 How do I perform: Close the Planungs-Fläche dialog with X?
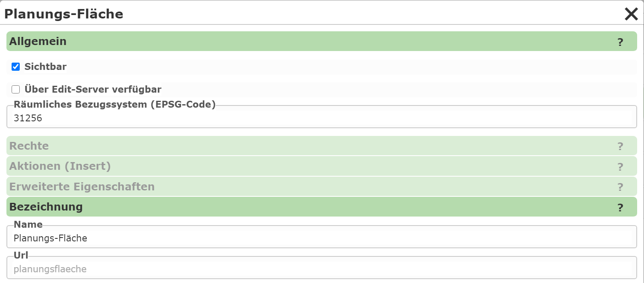click(x=631, y=14)
